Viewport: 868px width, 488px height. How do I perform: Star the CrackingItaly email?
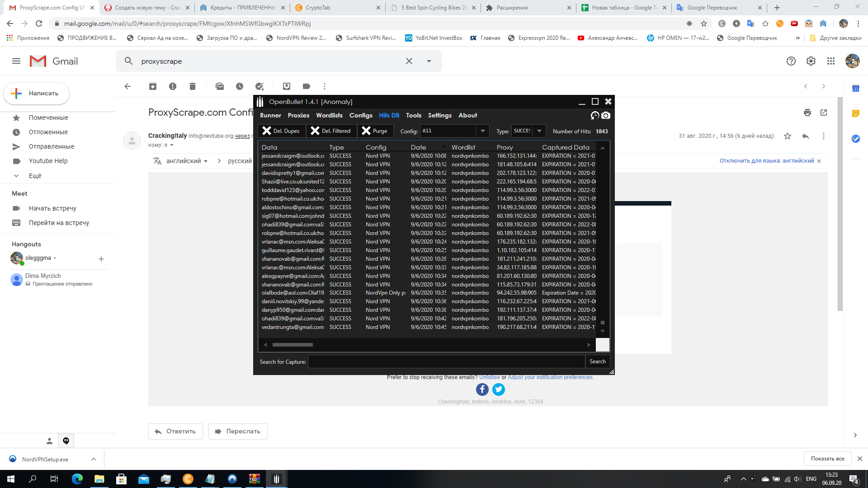coord(788,136)
